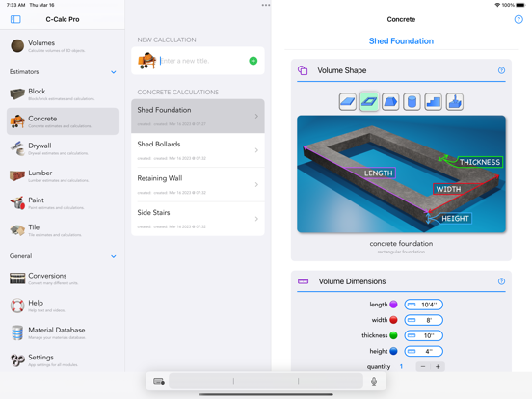This screenshot has height=399, width=532.
Task: Open Shed Foundation row chevron
Action: (x=256, y=116)
